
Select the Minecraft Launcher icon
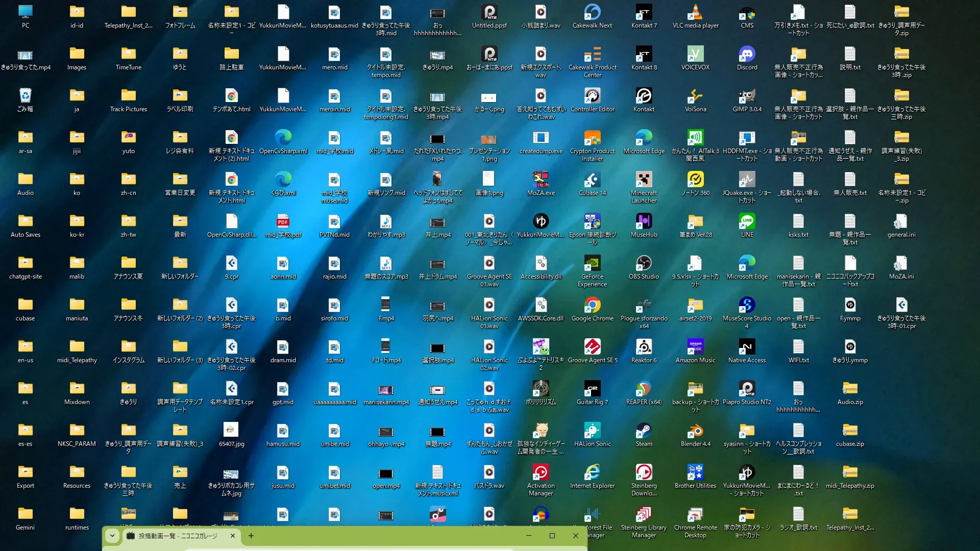coord(644,180)
